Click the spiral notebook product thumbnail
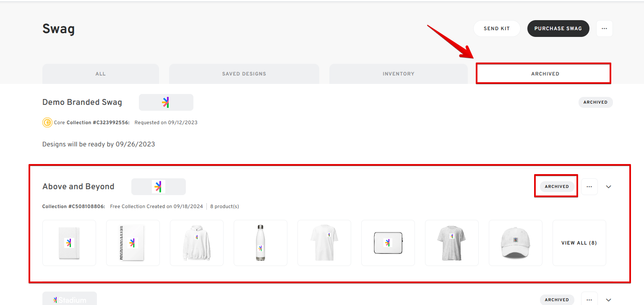The image size is (644, 305). pos(133,243)
